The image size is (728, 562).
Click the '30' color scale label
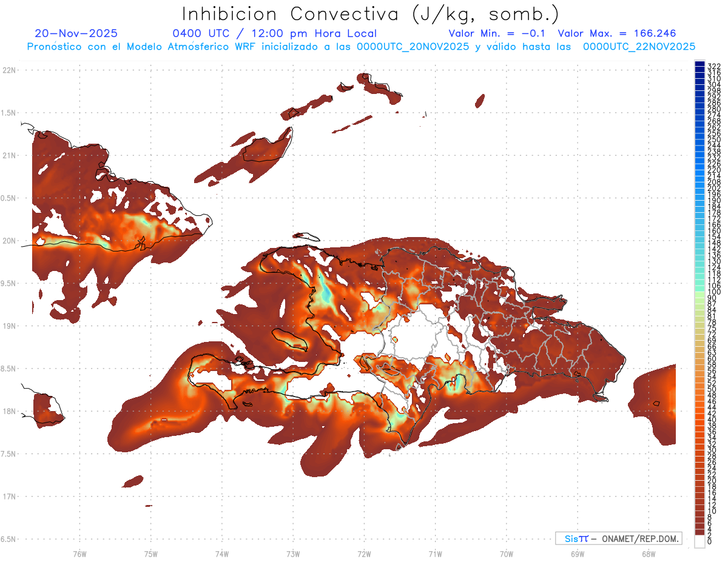pos(712,450)
